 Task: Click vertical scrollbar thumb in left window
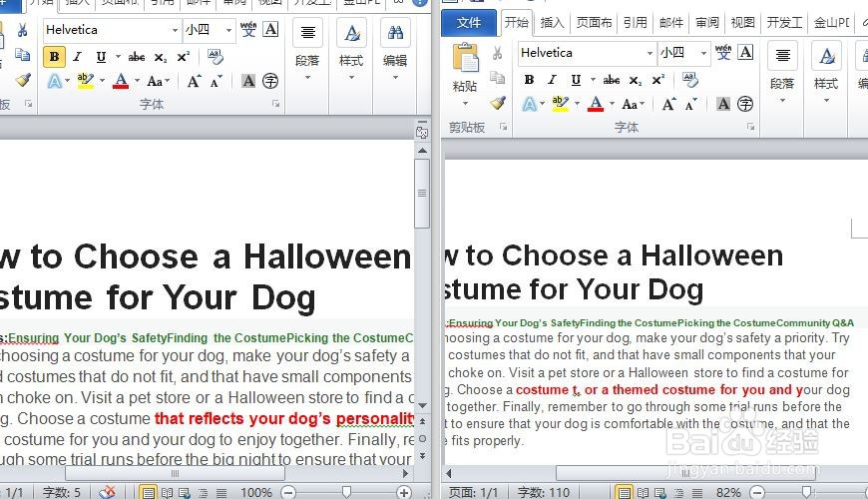coord(422,194)
